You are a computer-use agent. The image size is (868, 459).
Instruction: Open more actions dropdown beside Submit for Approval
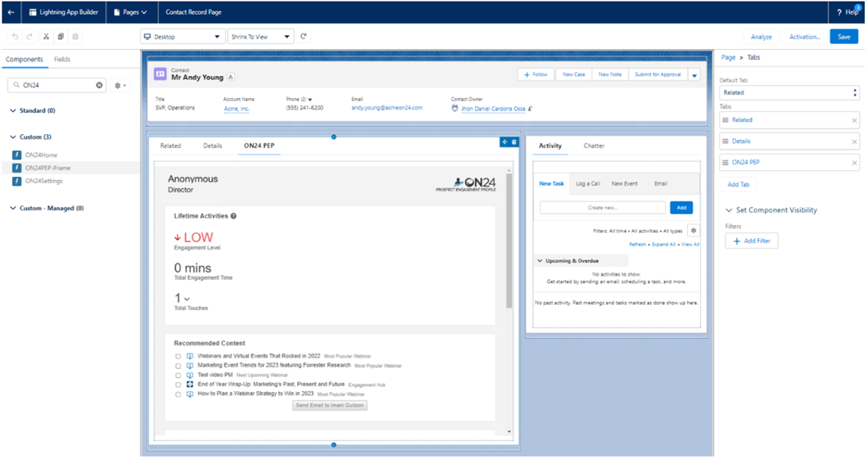pos(694,74)
